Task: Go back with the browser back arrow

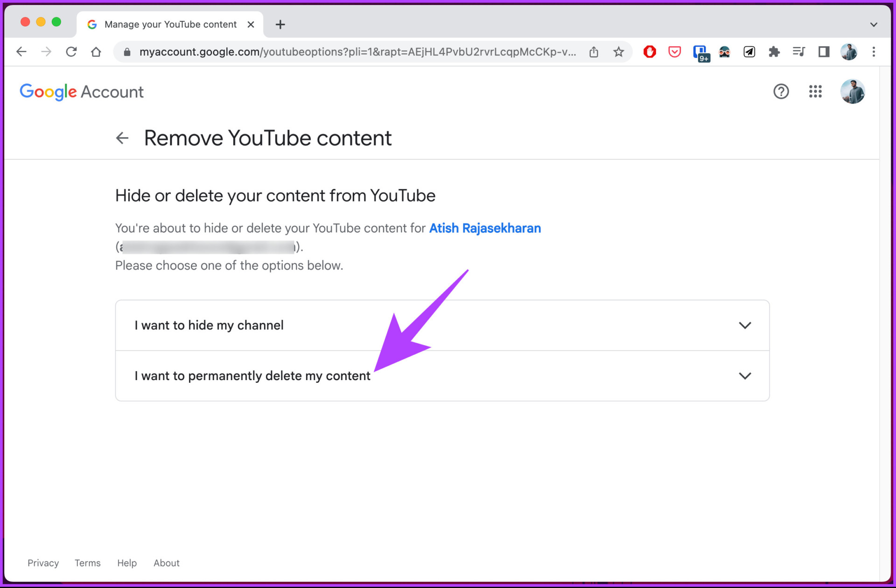Action: tap(21, 52)
